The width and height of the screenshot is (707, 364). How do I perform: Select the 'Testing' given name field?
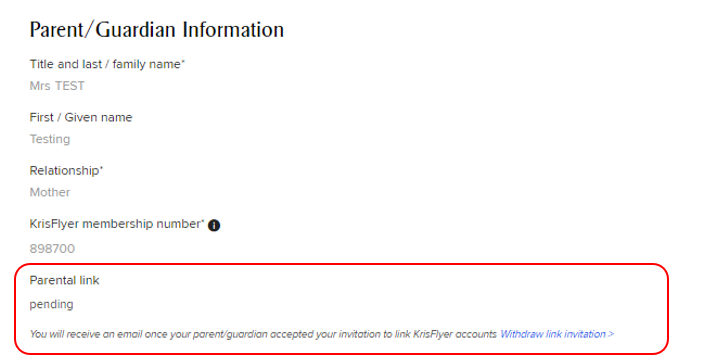(50, 139)
